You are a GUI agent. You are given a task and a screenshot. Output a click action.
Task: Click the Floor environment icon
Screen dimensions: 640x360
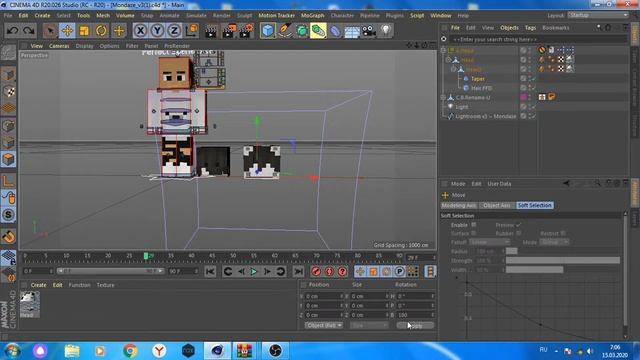pos(352,31)
